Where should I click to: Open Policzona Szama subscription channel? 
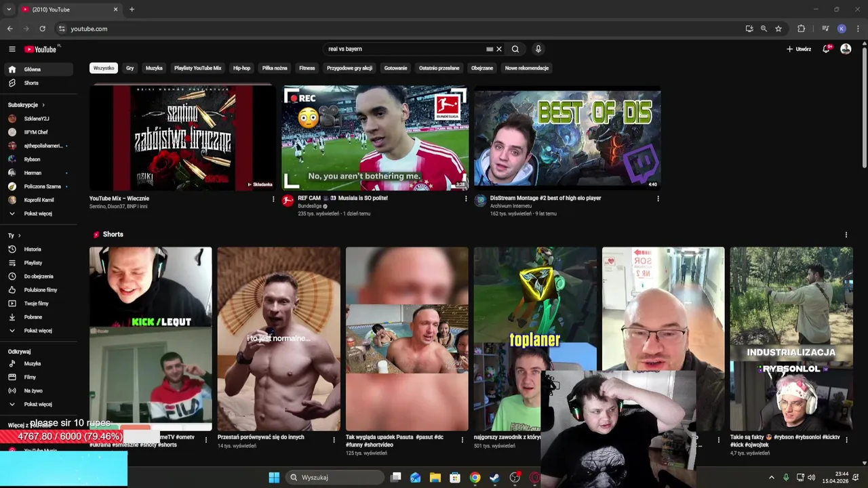(39, 186)
